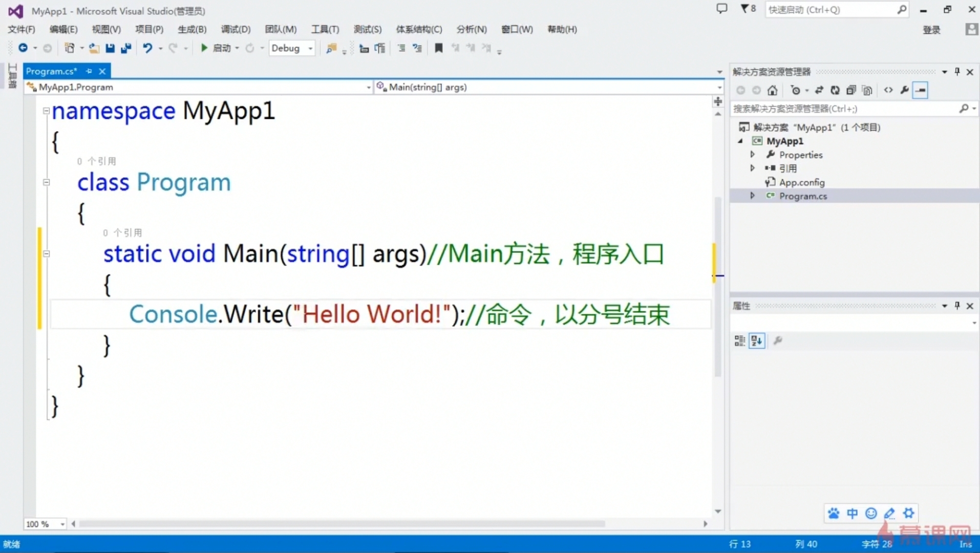Open the 帮助(H) menu
The image size is (980, 553).
click(x=562, y=29)
